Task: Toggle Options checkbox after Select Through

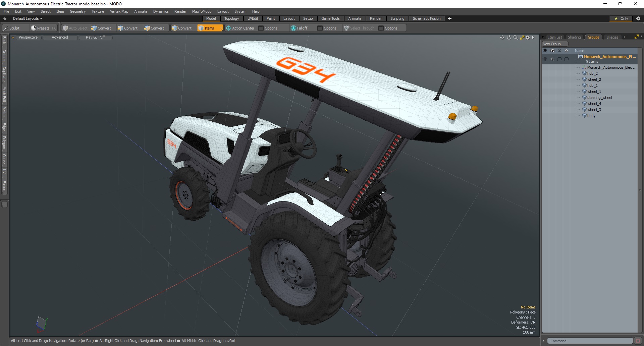Action: pos(381,28)
